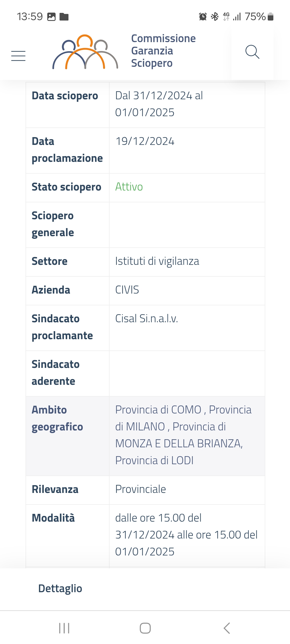Image resolution: width=290 pixels, height=644 pixels.
Task: Tap the Provinciale rilevanza value
Action: click(140, 489)
